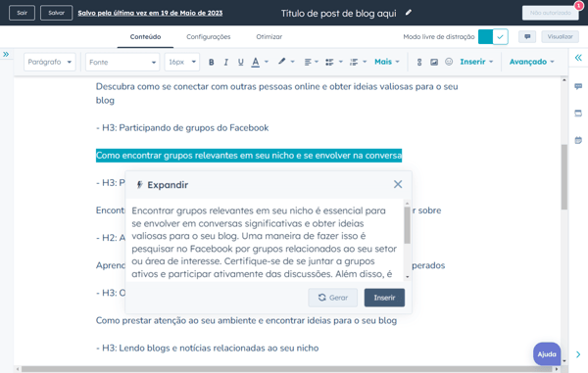
Task: Open the Mais formatting menu
Action: point(387,62)
